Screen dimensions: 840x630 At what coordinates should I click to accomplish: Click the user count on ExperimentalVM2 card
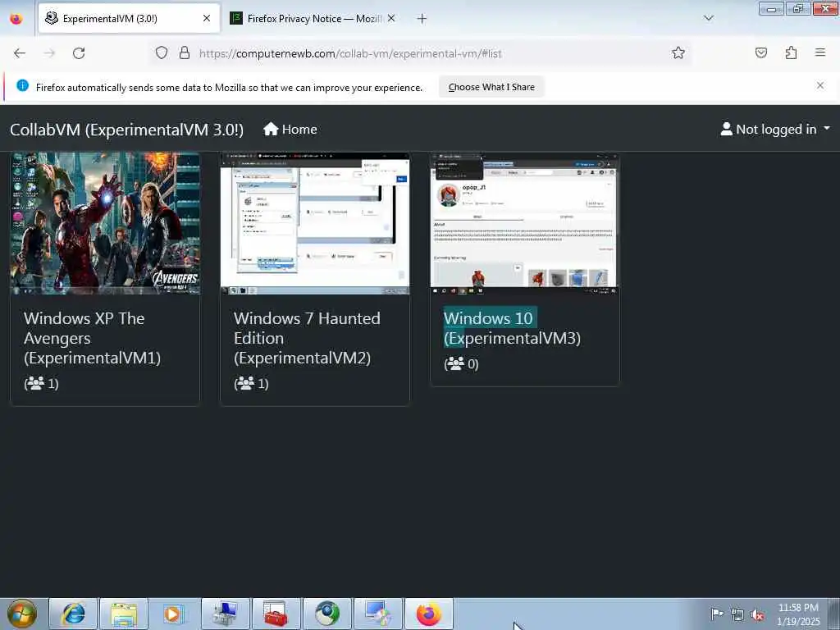tap(251, 383)
